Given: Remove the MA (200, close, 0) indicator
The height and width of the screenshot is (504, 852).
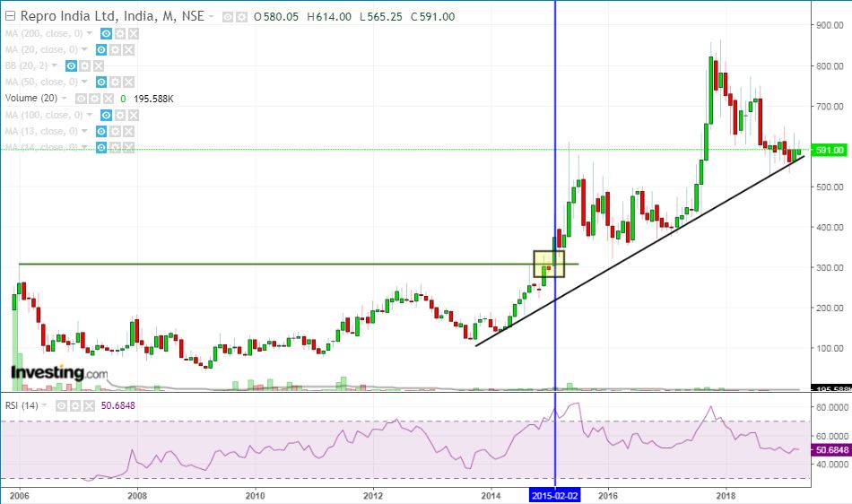Looking at the screenshot, I should [133, 34].
